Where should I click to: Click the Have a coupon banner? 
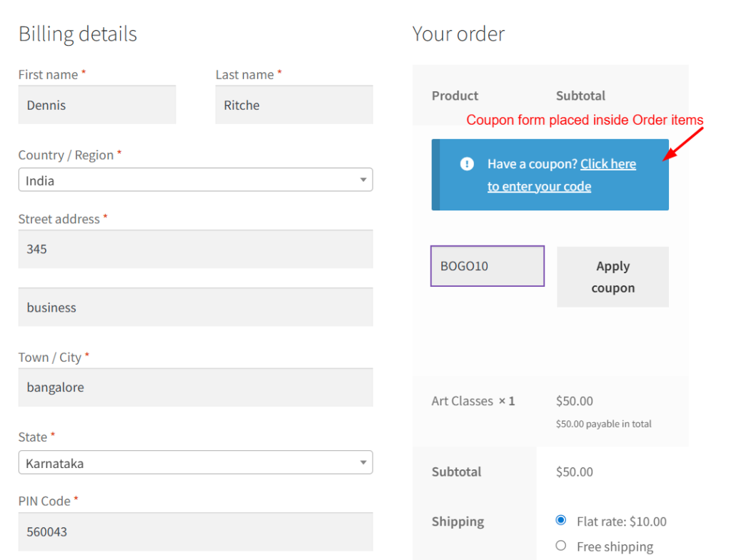click(x=550, y=175)
